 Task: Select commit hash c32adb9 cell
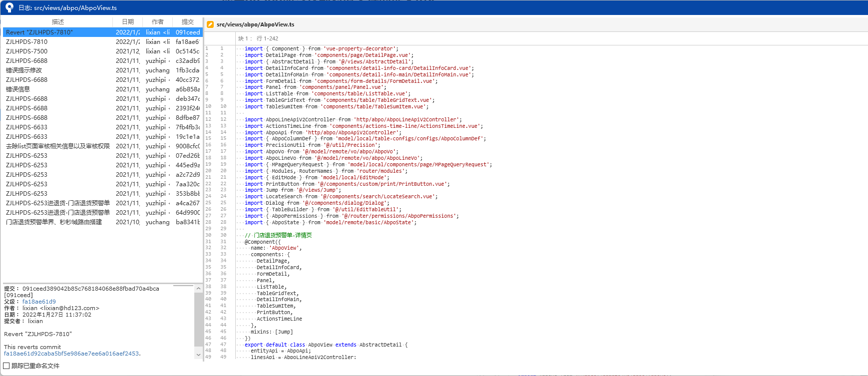(x=187, y=61)
